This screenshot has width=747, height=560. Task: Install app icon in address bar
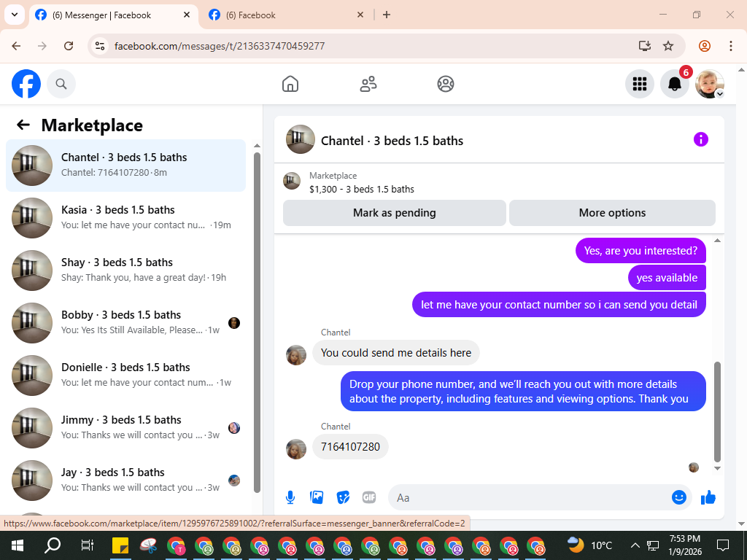click(645, 46)
